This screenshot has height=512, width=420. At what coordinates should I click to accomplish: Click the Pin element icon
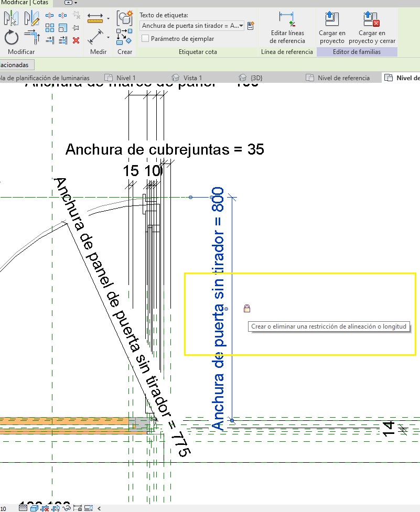click(76, 28)
